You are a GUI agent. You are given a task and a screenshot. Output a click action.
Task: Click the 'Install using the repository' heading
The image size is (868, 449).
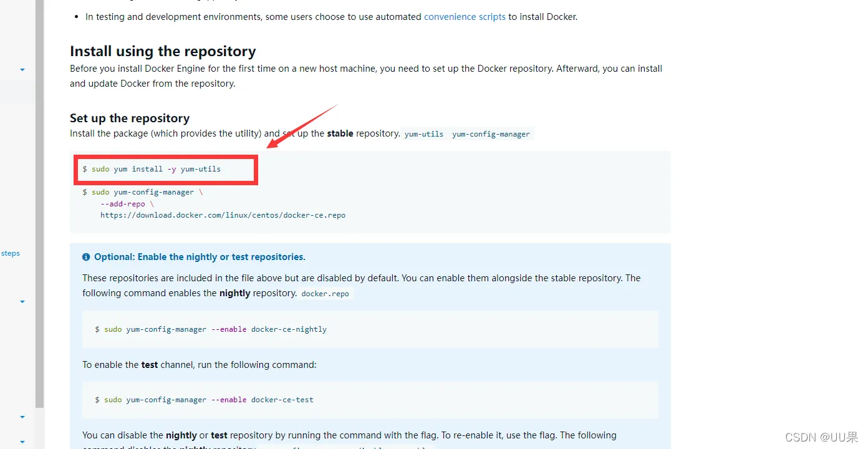tap(163, 51)
